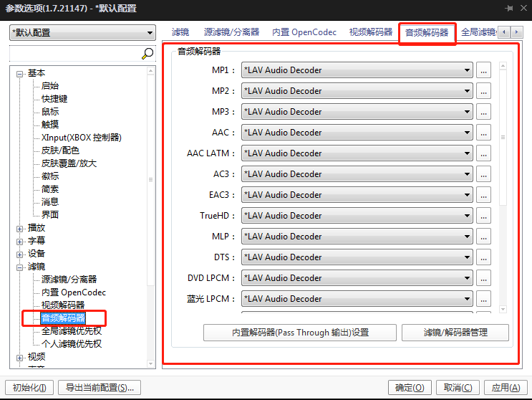Collapse the 基本 tree node
The image size is (532, 400).
click(x=20, y=73)
